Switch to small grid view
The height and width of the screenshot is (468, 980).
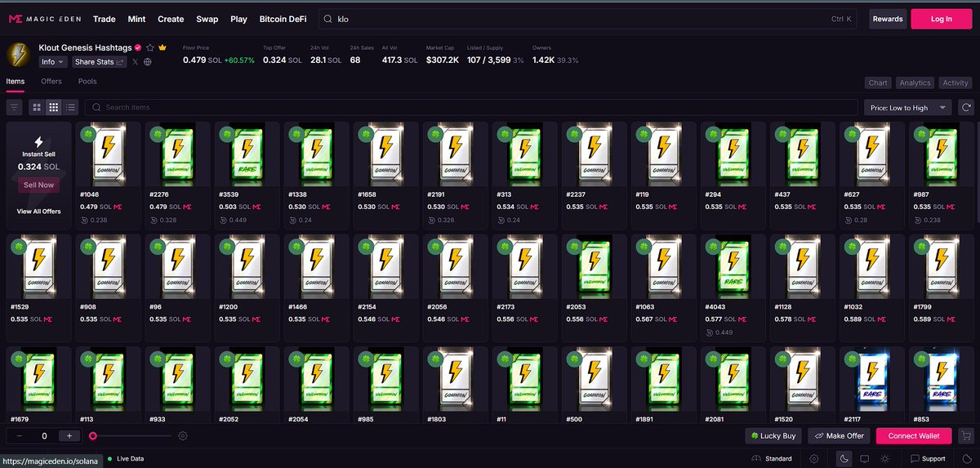(53, 107)
